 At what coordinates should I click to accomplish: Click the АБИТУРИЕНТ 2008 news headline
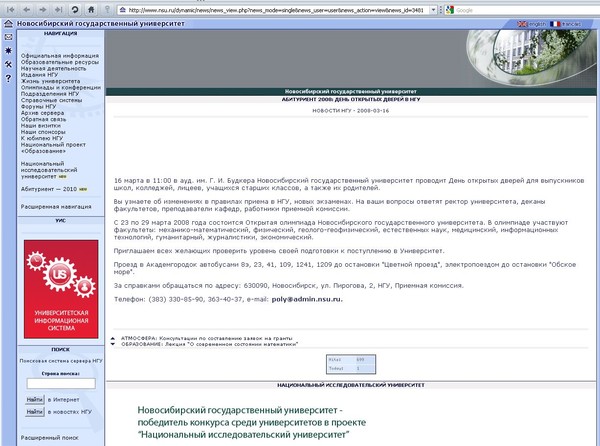(x=351, y=99)
